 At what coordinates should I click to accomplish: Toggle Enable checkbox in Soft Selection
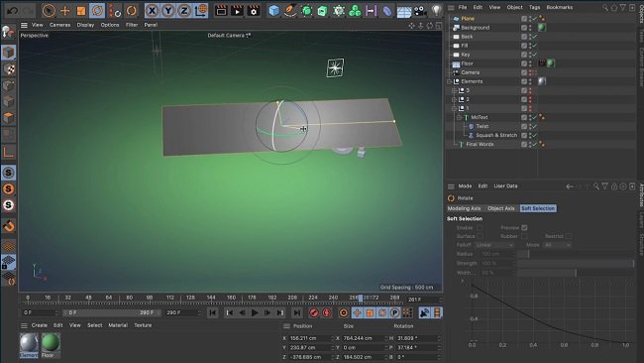[x=480, y=227]
